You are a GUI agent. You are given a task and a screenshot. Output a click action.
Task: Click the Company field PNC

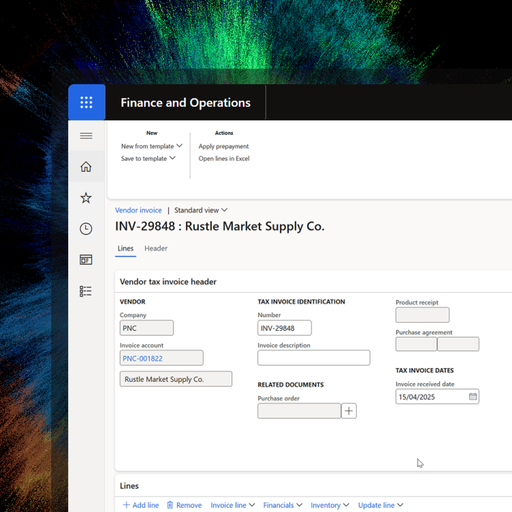point(147,328)
